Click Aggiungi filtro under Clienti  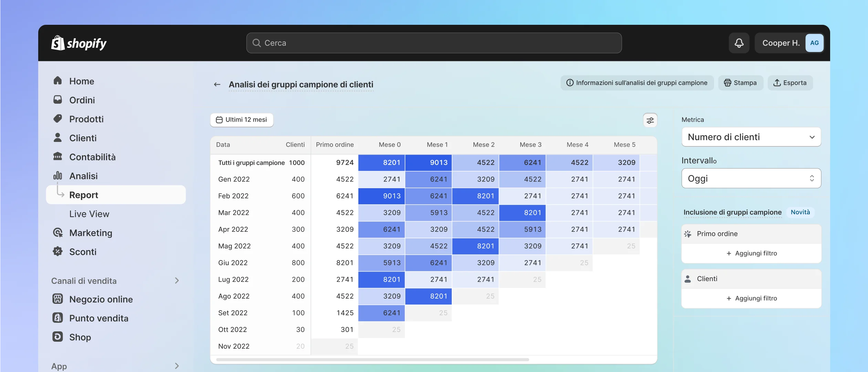coord(751,298)
